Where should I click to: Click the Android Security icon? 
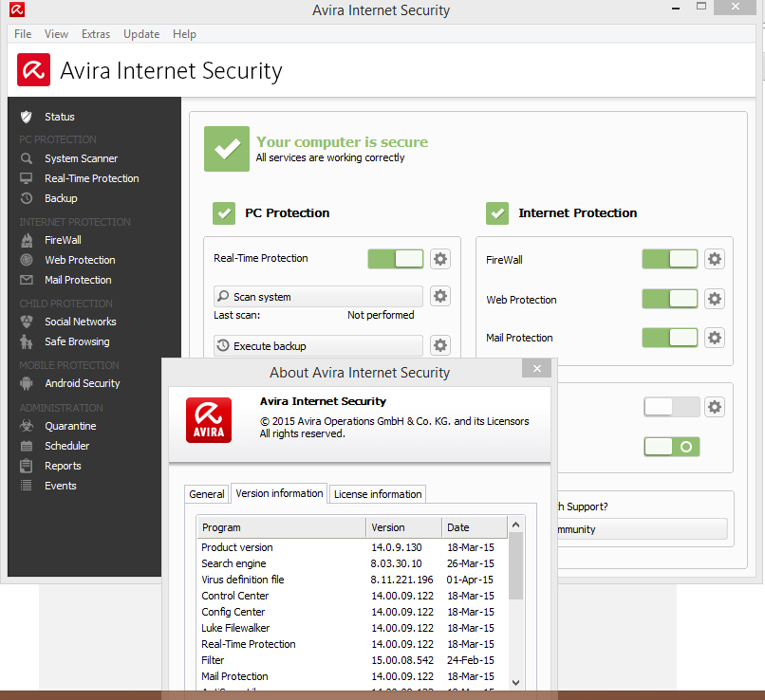tap(27, 383)
